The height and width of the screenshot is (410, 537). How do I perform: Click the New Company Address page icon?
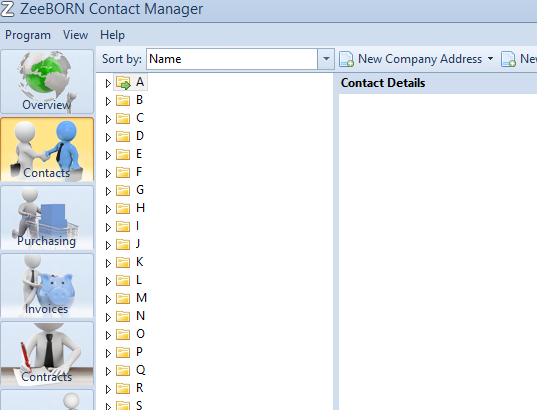(x=346, y=59)
